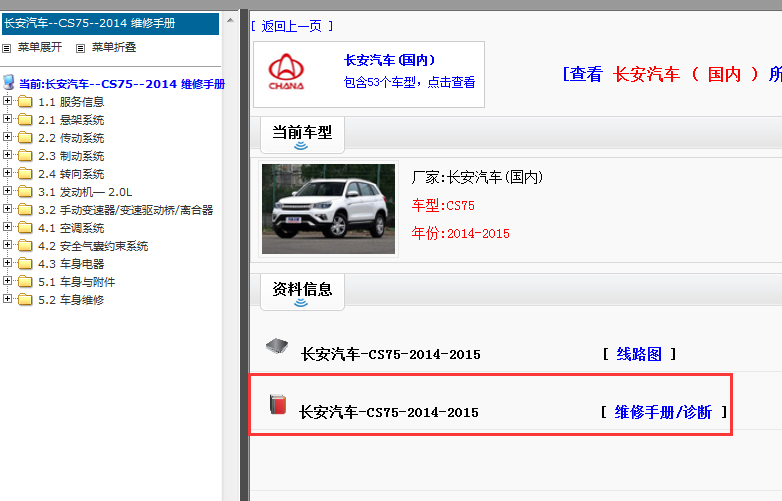Select 5.2 车身维修 in the tree
782x501 pixels.
pos(71,300)
